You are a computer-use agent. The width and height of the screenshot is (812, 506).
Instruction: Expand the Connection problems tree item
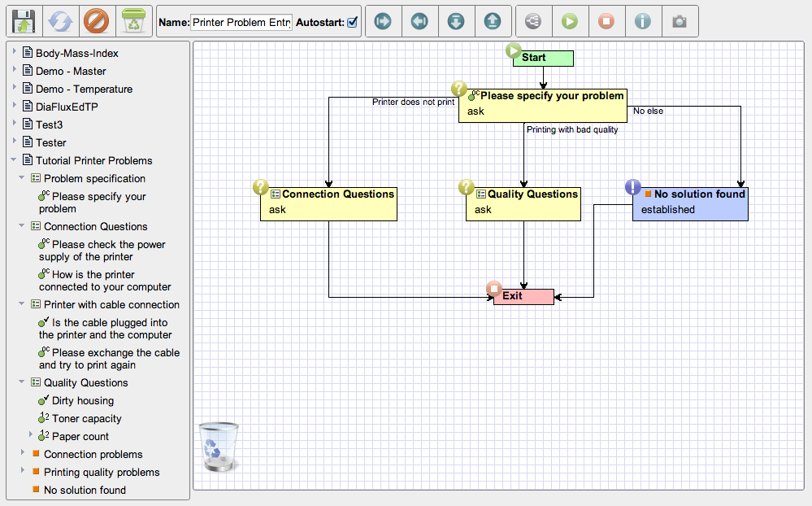click(22, 452)
